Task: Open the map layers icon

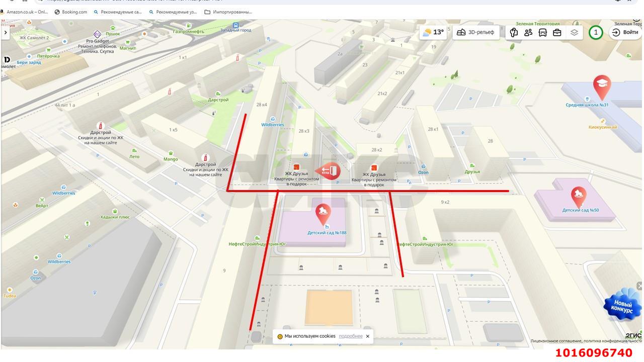Action: pyautogui.click(x=574, y=33)
